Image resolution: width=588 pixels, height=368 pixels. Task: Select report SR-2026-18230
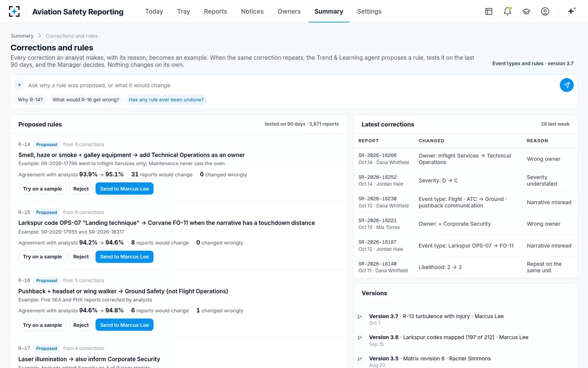pos(465,202)
